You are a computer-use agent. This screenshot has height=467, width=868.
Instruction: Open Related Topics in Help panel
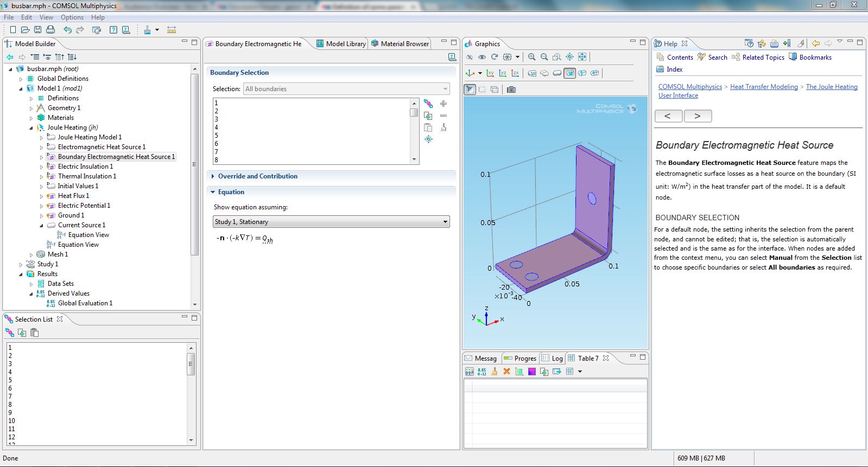pyautogui.click(x=758, y=57)
